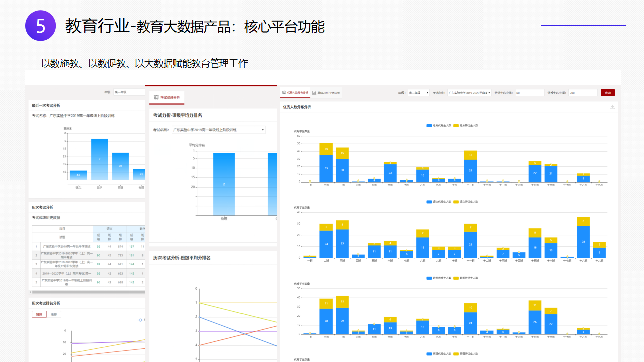Image resolution: width=644 pixels, height=362 pixels.
Task: Click the 历次考试分析 panel heading
Action: coord(42,207)
